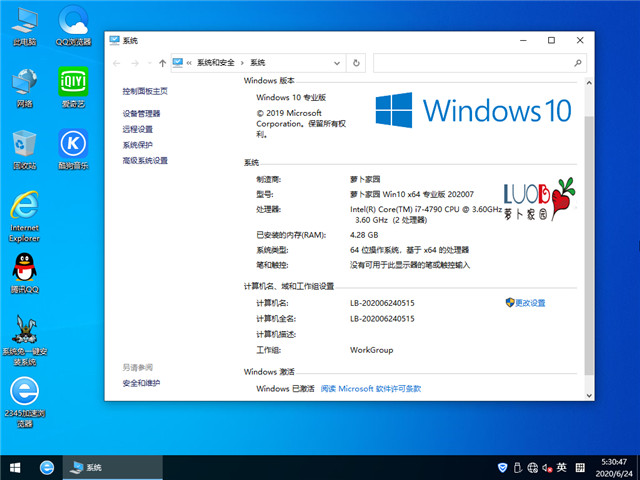Image resolution: width=640 pixels, height=480 pixels.
Task: Expand breadcrumb chevron after 系统和安全
Action: coord(243,63)
